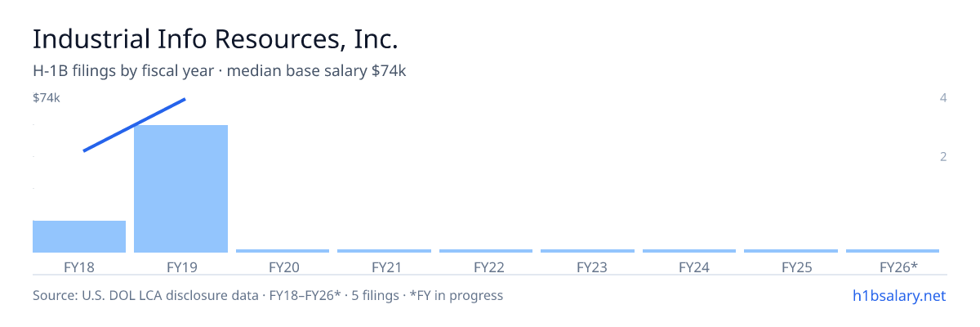Click the FY20 bar stub
The image size is (980, 327).
(283, 251)
